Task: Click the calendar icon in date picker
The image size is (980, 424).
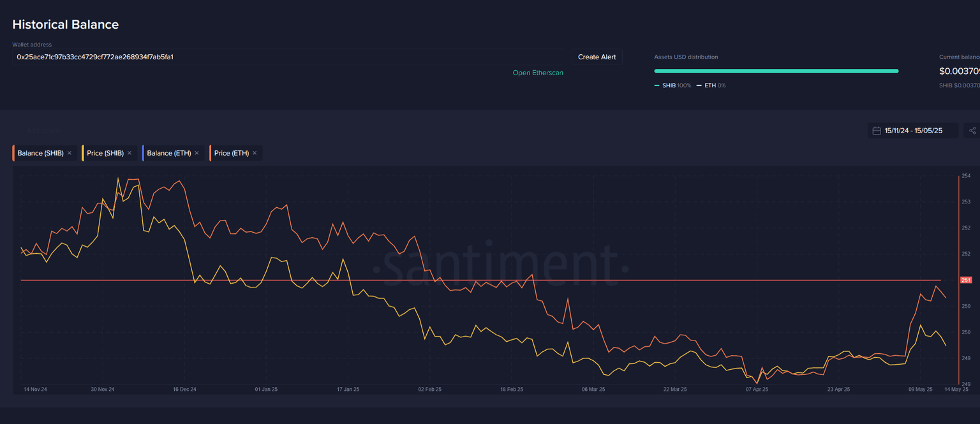Action: coord(877,131)
